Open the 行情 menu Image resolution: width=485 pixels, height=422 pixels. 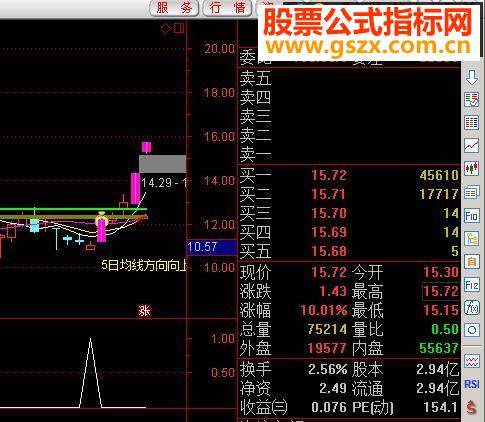tap(227, 8)
